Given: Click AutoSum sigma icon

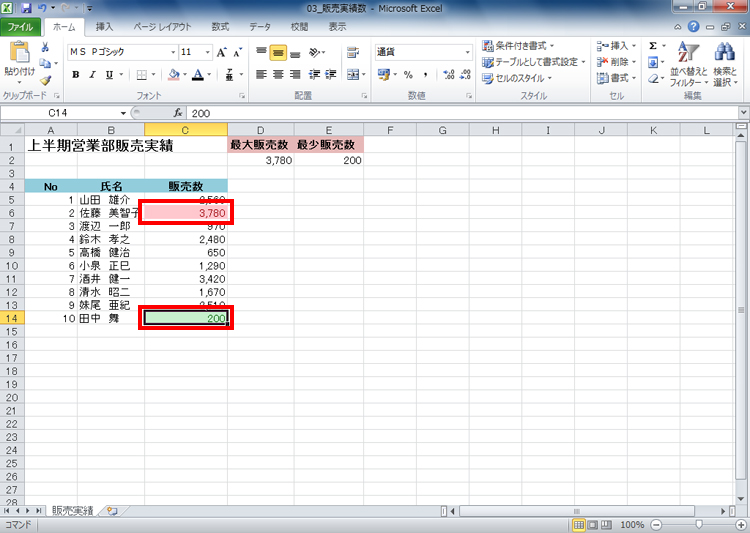Looking at the screenshot, I should (x=653, y=46).
